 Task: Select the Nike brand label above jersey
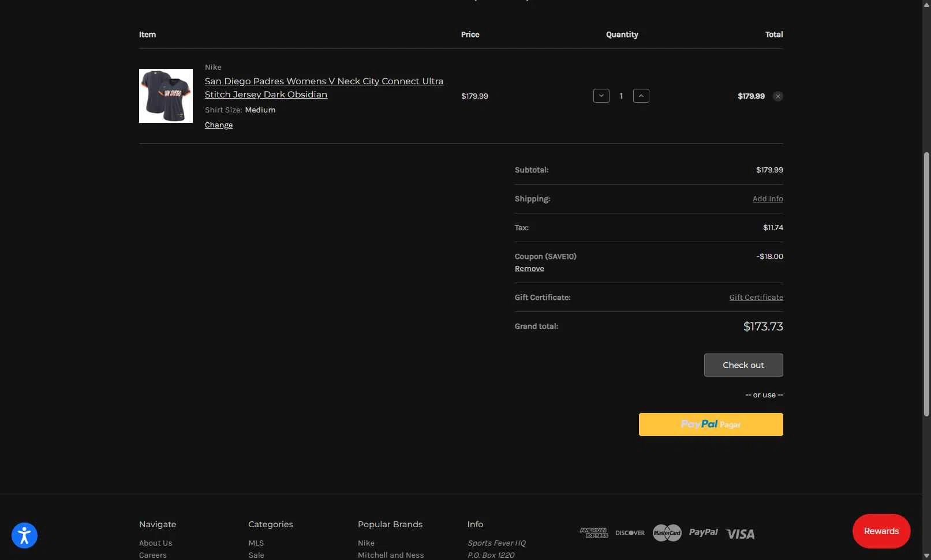click(x=213, y=67)
